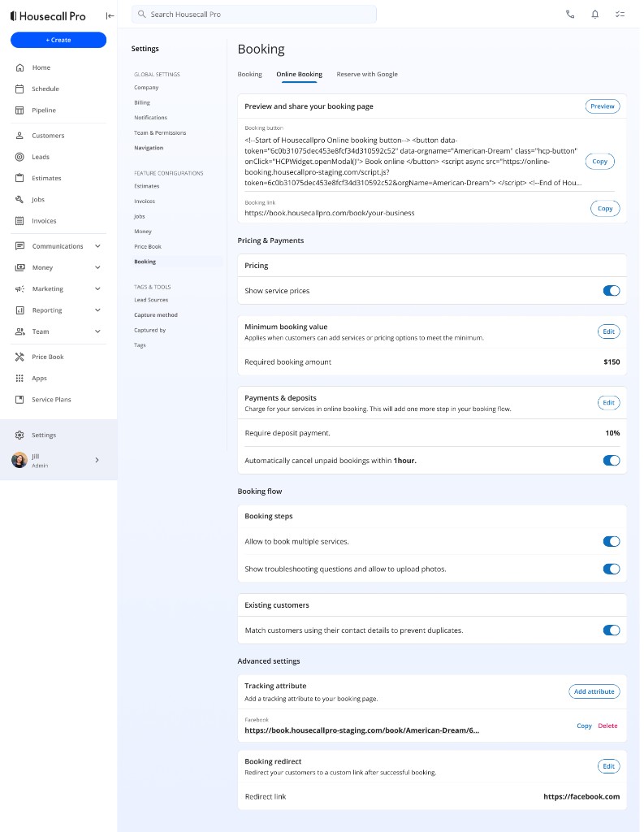The height and width of the screenshot is (832, 644).
Task: Click Add attribute button
Action: [594, 691]
